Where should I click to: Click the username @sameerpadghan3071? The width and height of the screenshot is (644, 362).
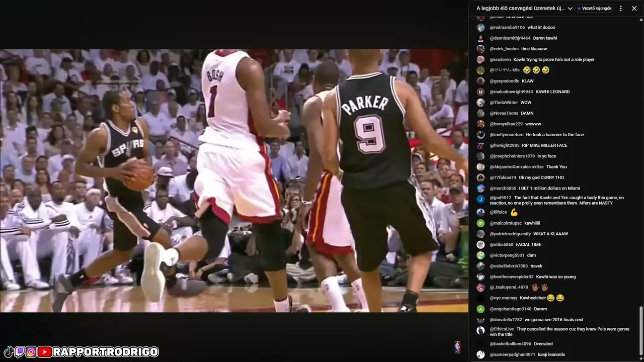click(x=512, y=354)
